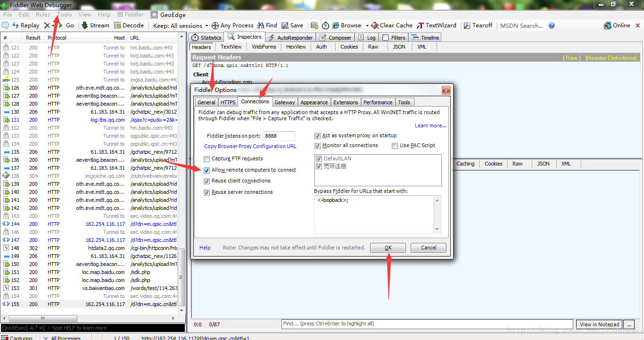Viewport: 644px width, 340px height.
Task: Close the toolbar with red X
Action: click(638, 25)
